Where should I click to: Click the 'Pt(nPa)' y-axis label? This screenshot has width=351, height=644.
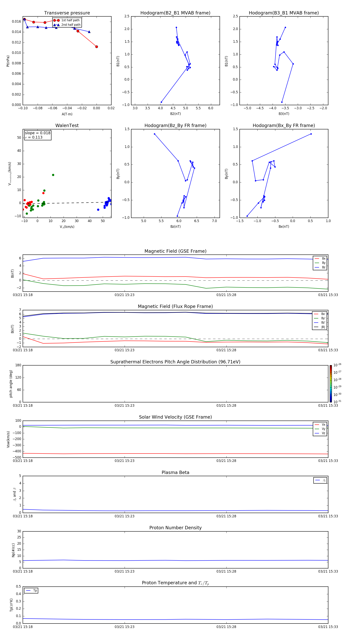pyautogui.click(x=8, y=61)
